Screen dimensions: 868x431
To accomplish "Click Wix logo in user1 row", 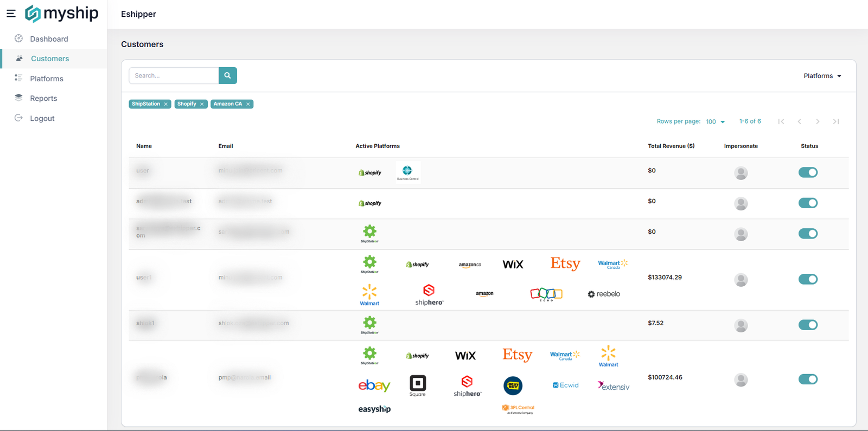I will click(x=513, y=265).
